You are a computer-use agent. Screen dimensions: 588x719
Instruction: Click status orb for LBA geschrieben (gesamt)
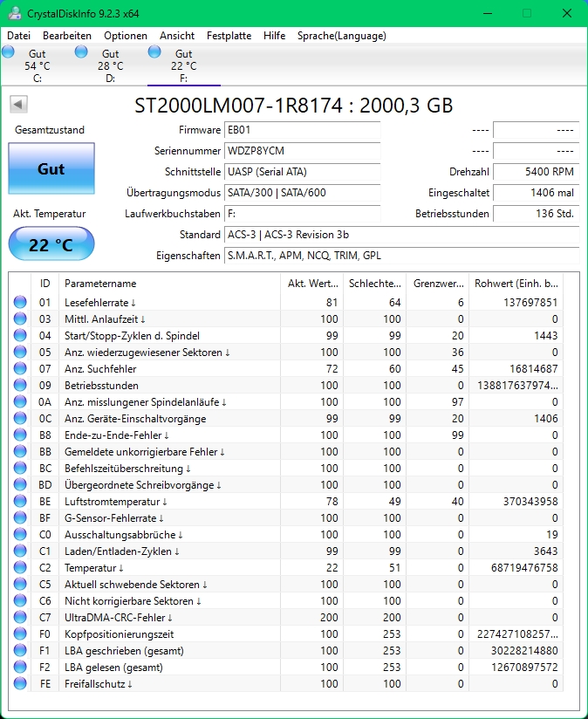(x=20, y=650)
